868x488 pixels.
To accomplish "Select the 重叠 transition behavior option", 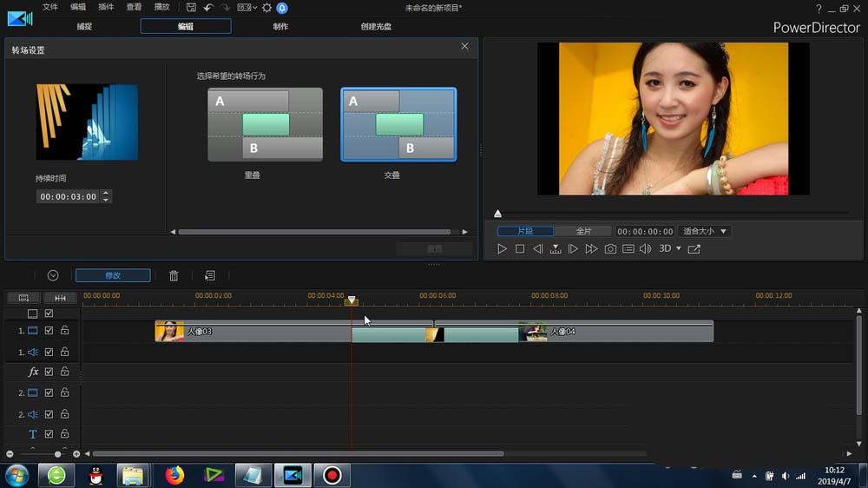I will (265, 124).
